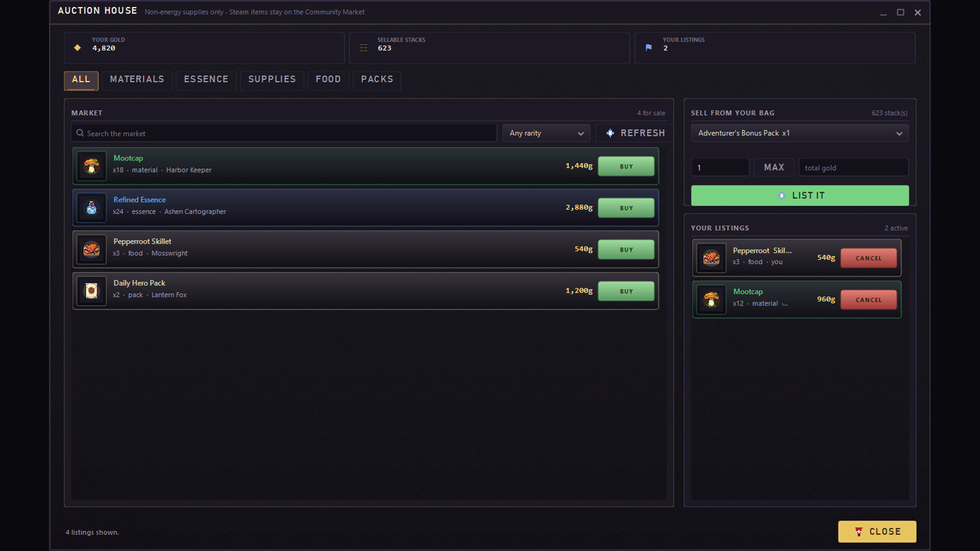Click the green List It button
The width and height of the screenshot is (980, 551).
coord(800,195)
